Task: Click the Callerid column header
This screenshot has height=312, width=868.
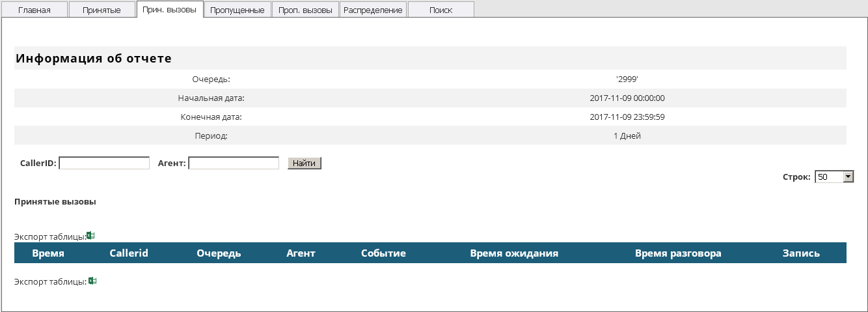Action: pyautogui.click(x=129, y=253)
